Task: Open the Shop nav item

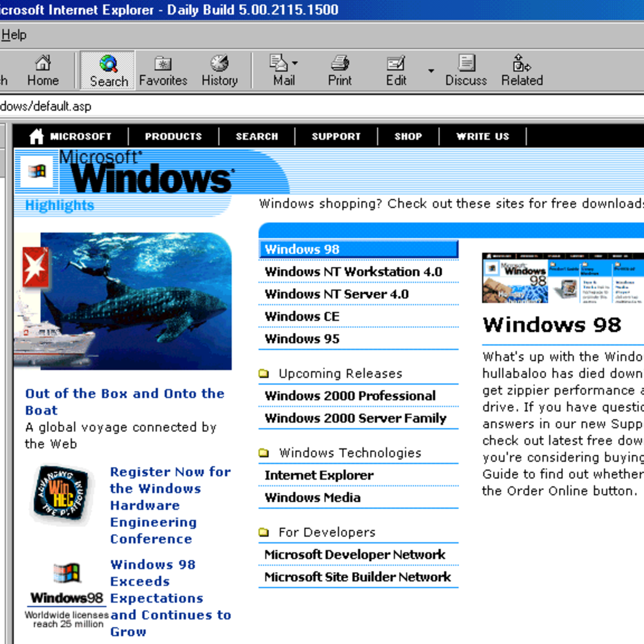Action: click(x=408, y=136)
